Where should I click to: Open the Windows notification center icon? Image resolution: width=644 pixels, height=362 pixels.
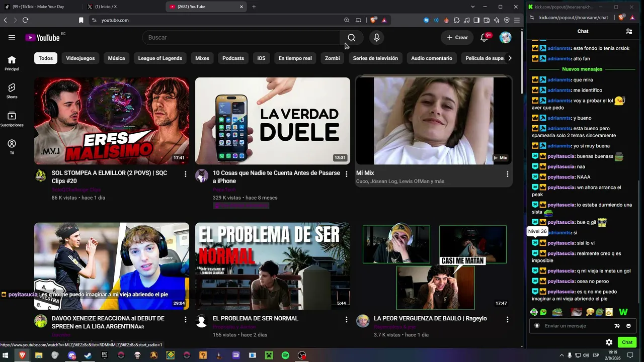click(630, 355)
